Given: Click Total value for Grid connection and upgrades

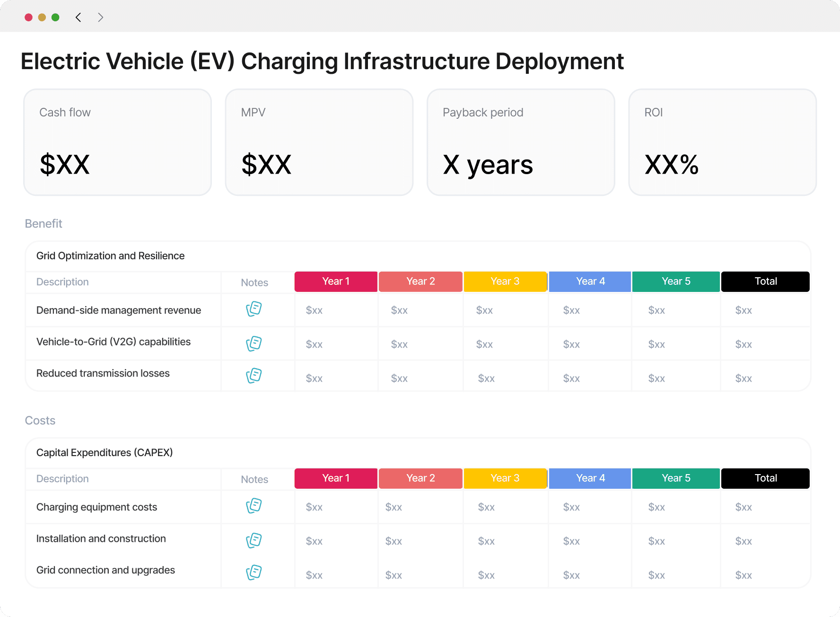Looking at the screenshot, I should click(744, 575).
